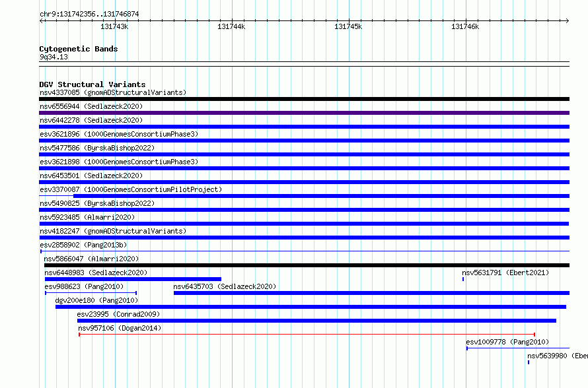
Task: Click the left arrowhead of the ruler
Action: tap(41, 21)
